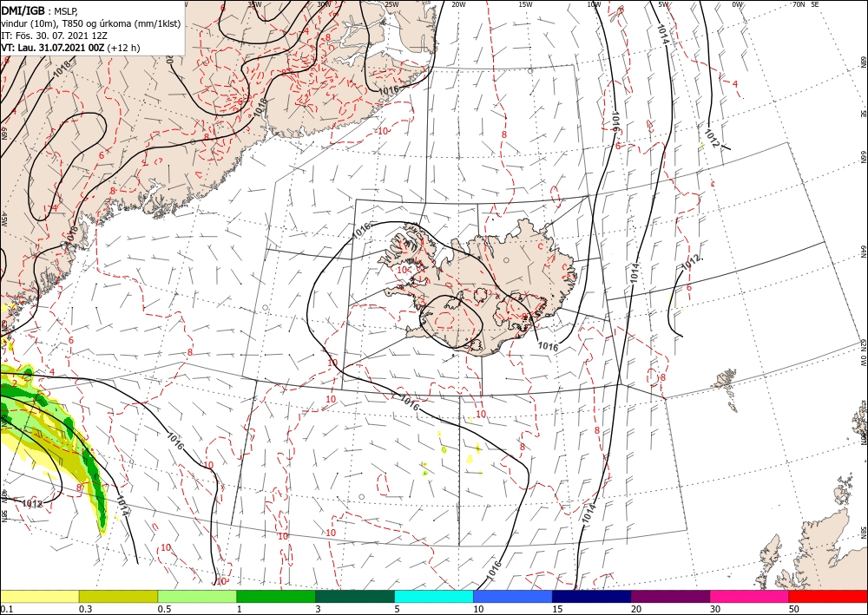Click the "0.1" legend scale label
The image size is (868, 615).
coord(6,609)
